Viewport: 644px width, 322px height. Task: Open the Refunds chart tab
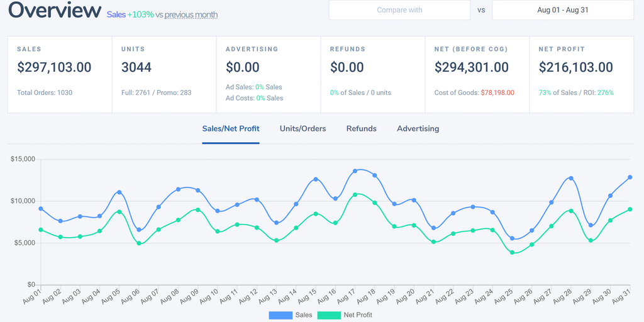(x=361, y=129)
